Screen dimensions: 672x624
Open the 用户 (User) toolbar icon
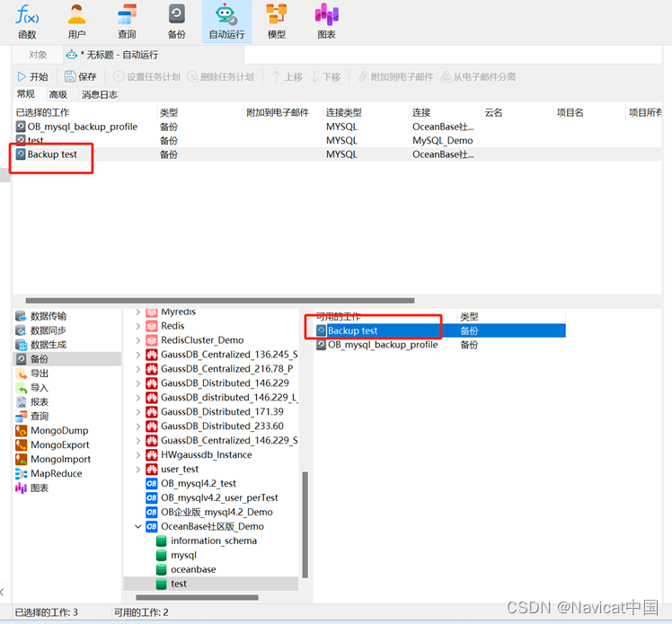pyautogui.click(x=76, y=22)
